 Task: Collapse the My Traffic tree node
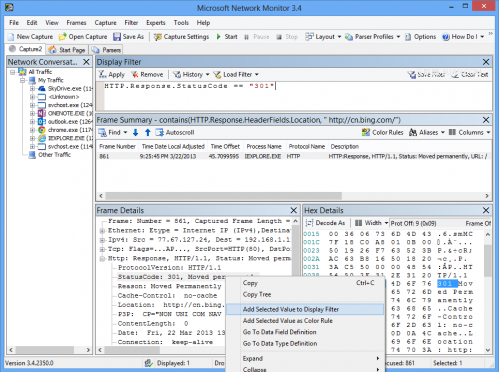[22, 80]
